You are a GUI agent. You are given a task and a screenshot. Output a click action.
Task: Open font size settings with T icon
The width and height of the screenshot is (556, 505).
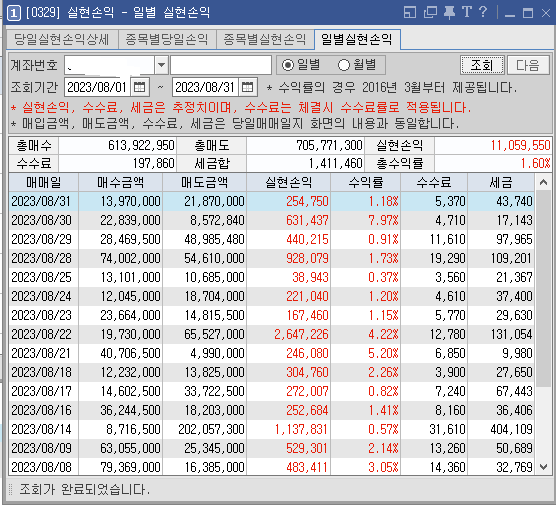(x=467, y=12)
